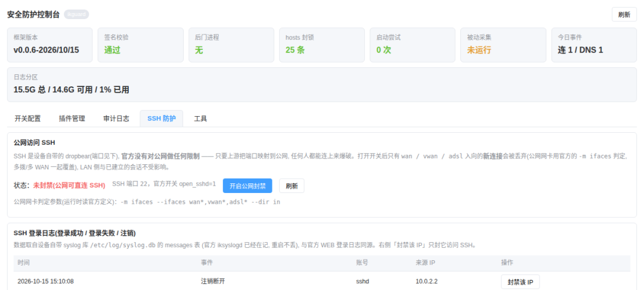This screenshot has width=644, height=290.
Task: Click the ikguard badge beside the title
Action: (76, 14)
